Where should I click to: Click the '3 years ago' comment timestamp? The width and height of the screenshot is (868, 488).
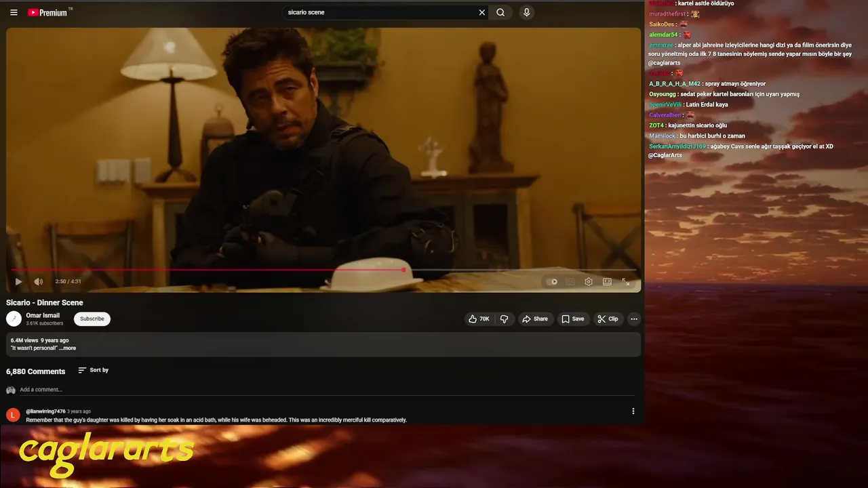point(79,411)
